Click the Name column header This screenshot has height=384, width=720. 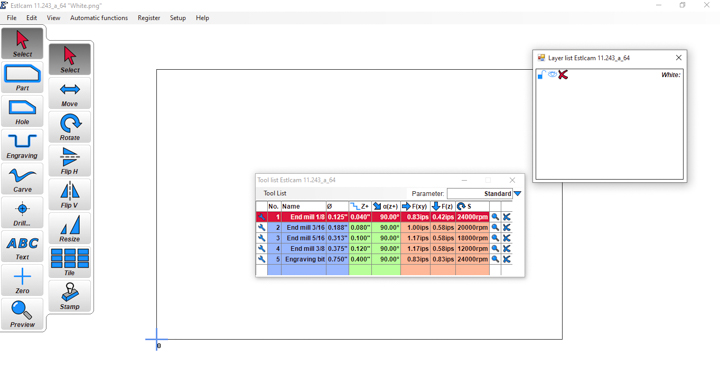click(x=304, y=206)
